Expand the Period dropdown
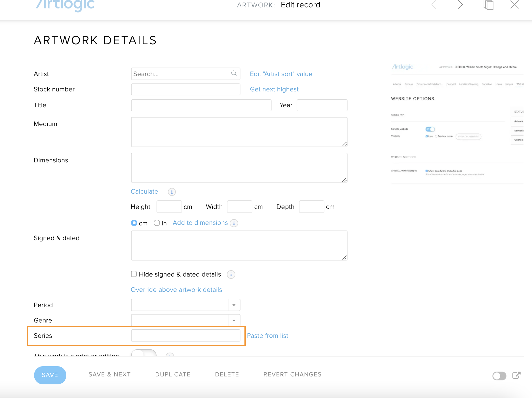 coord(234,305)
